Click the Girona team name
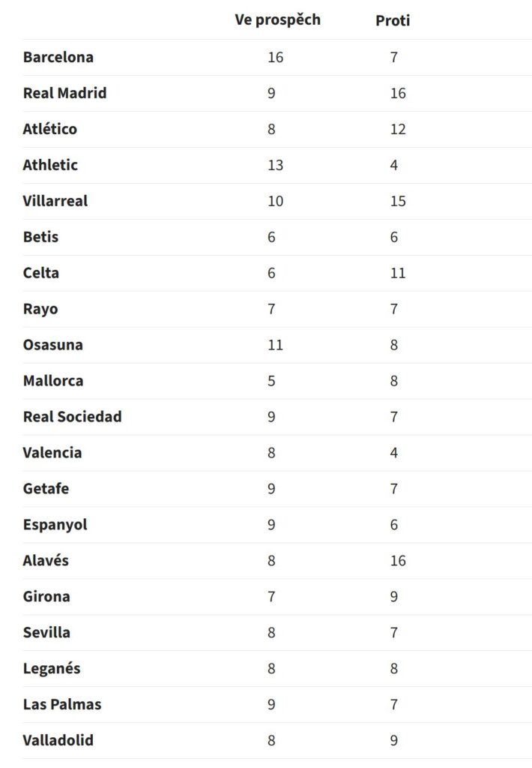 46,596
